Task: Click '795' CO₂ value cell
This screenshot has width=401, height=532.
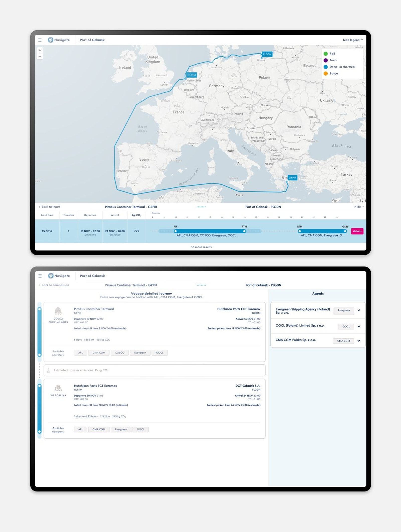Action: [136, 231]
